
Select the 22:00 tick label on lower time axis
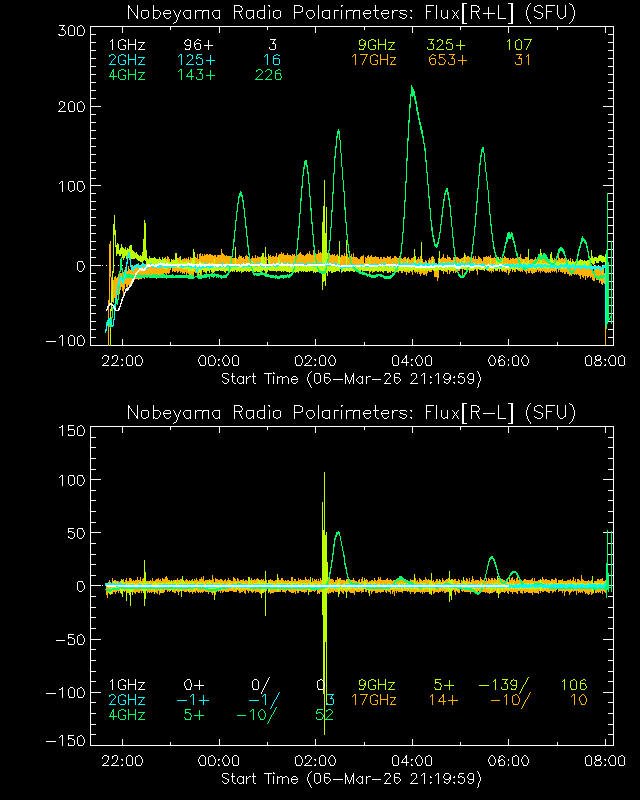click(124, 762)
